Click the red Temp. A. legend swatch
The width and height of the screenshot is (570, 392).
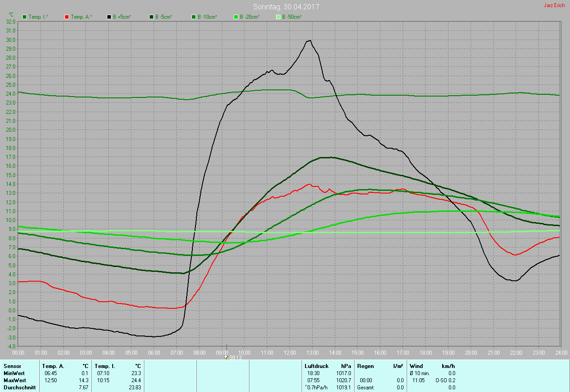67,17
